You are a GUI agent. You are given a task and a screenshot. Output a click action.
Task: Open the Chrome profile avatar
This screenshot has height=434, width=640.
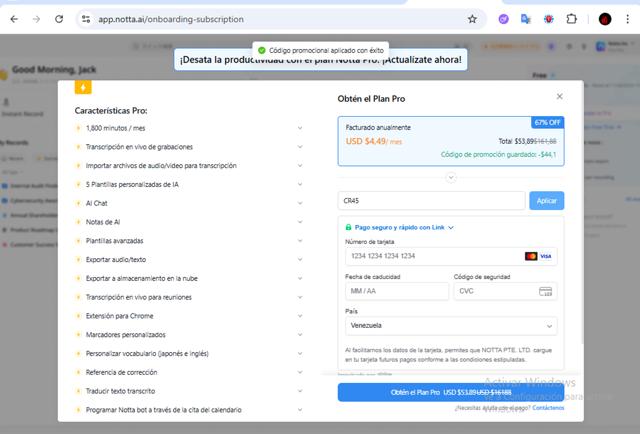click(x=605, y=19)
